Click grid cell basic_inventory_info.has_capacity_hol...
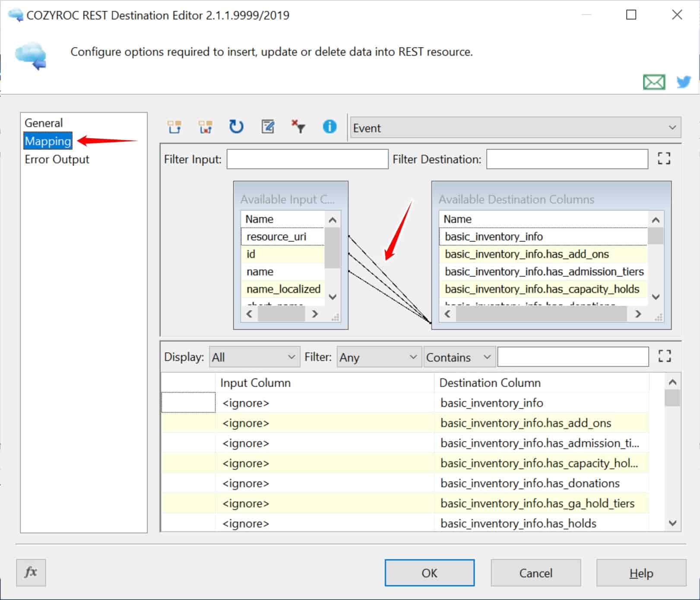The height and width of the screenshot is (600, 700). [542, 463]
